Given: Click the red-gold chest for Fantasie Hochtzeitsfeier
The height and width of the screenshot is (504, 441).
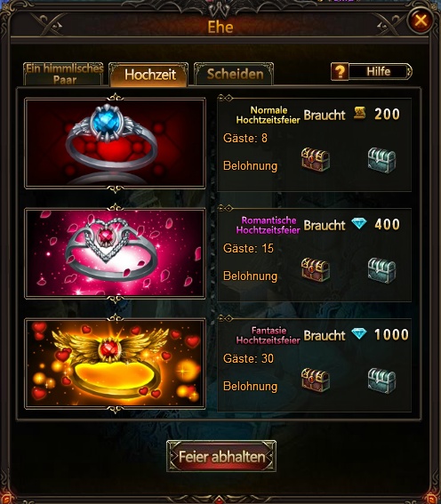Looking at the screenshot, I should 316,380.
